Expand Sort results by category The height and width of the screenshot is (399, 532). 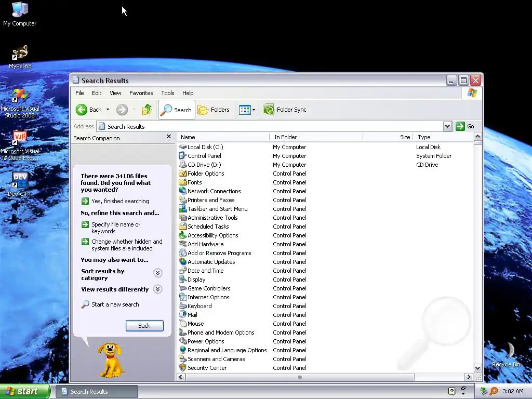click(157, 273)
